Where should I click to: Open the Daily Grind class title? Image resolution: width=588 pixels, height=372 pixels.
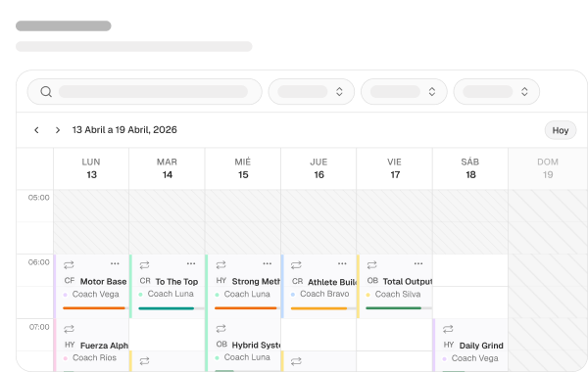click(481, 346)
